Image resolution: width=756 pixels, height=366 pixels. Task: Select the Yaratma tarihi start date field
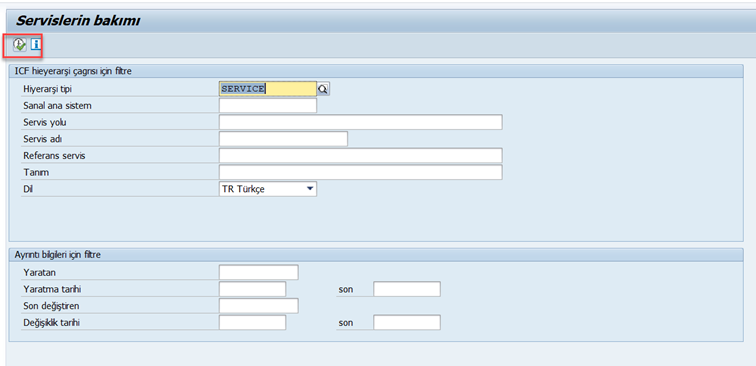252,289
